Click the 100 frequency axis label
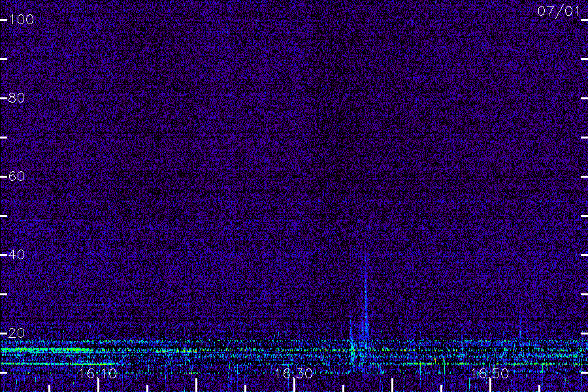 pos(21,20)
